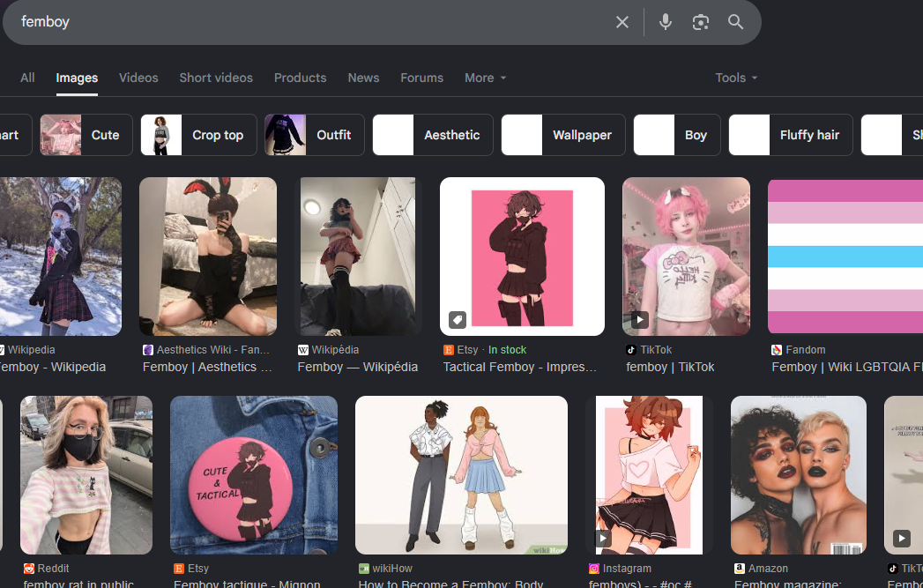Open the Wikipédia image thumbnail
923x588 pixels.
358,257
